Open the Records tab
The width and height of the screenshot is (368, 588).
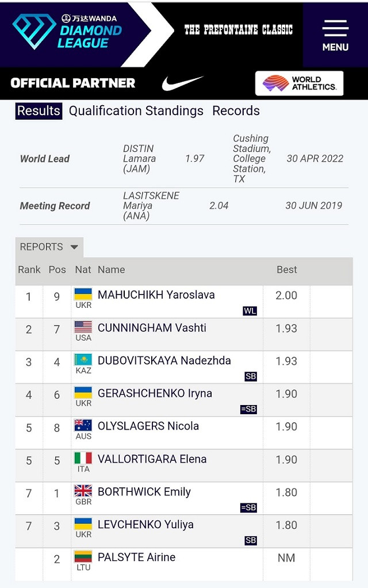click(x=236, y=111)
